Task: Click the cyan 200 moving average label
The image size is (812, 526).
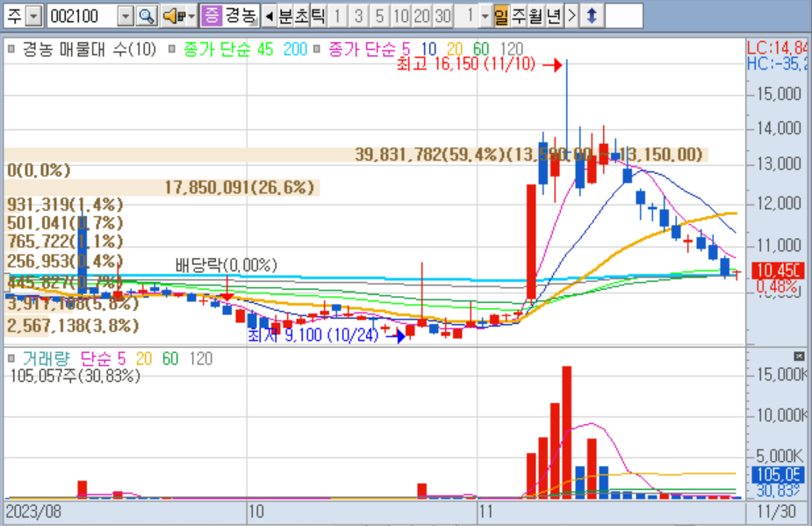Action: [295, 49]
